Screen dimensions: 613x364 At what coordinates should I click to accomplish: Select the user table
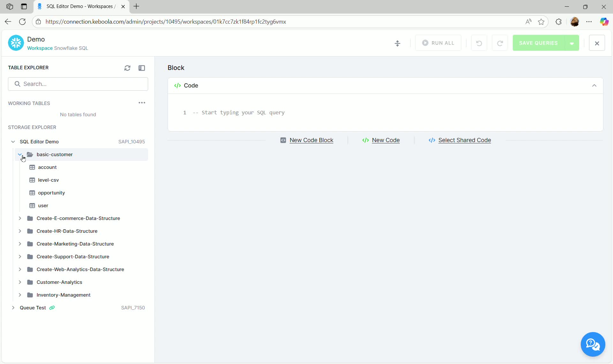coord(43,205)
